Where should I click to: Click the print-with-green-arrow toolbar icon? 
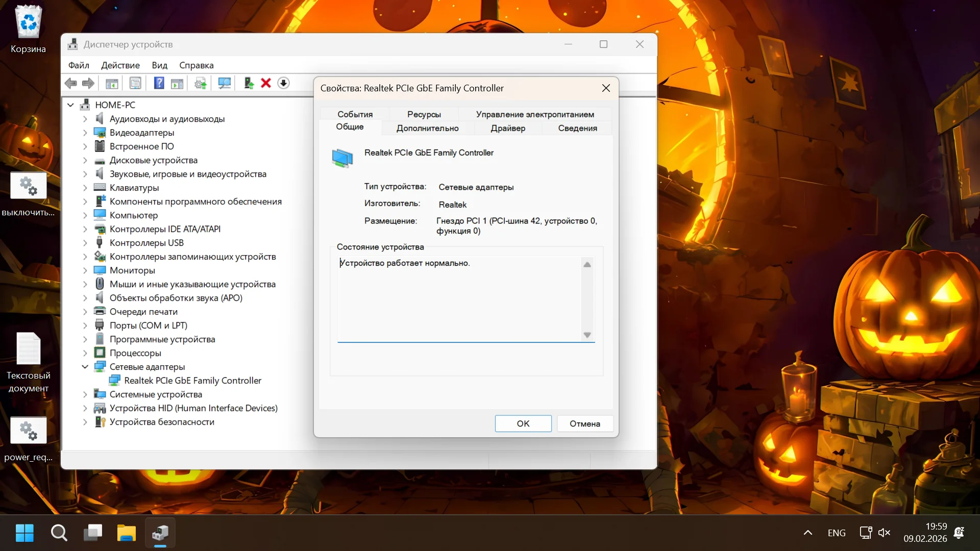[201, 83]
